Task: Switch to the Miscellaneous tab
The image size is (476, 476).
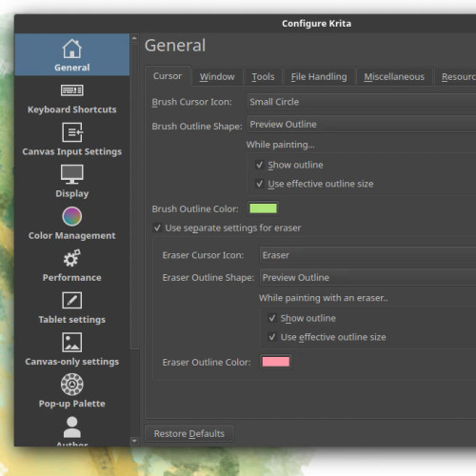Action: pyautogui.click(x=394, y=77)
